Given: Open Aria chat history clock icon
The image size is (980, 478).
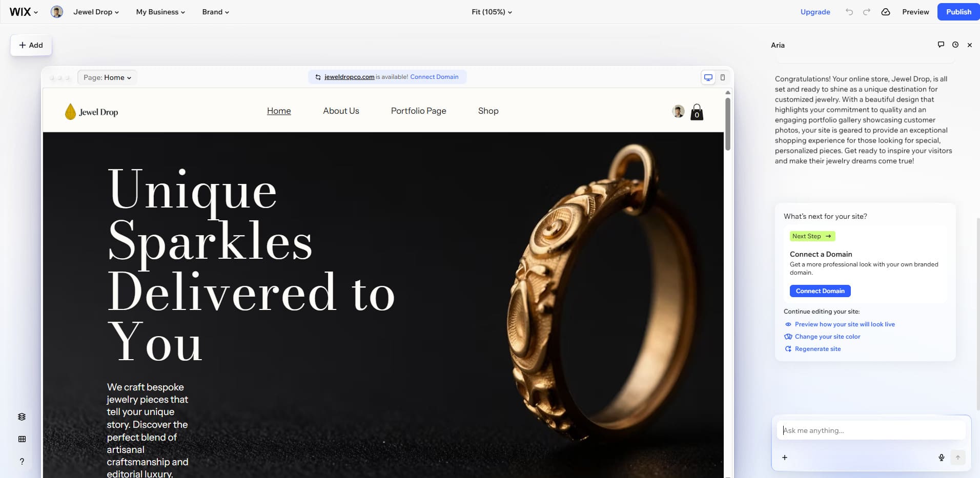Looking at the screenshot, I should [955, 45].
